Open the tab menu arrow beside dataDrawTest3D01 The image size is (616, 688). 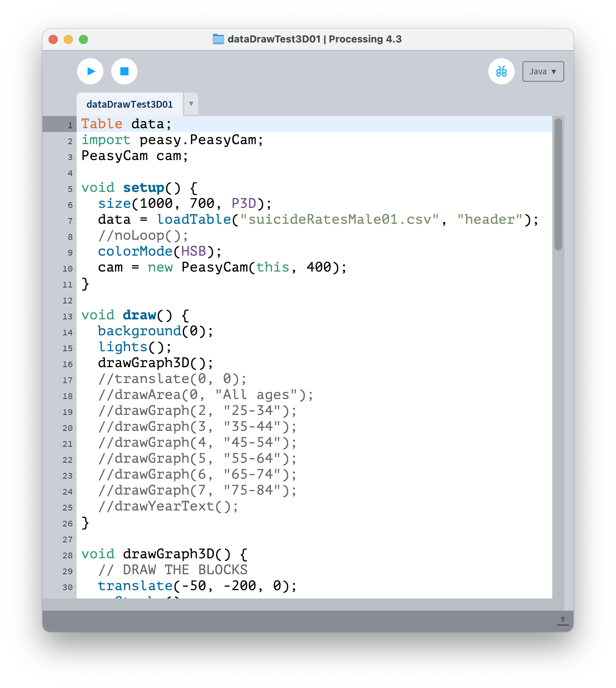tap(191, 104)
